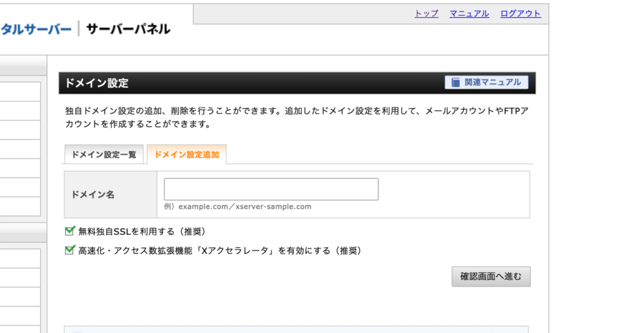The height and width of the screenshot is (333, 644).
Task: Click the ドメイン設定 black header title
Action: 97,83
